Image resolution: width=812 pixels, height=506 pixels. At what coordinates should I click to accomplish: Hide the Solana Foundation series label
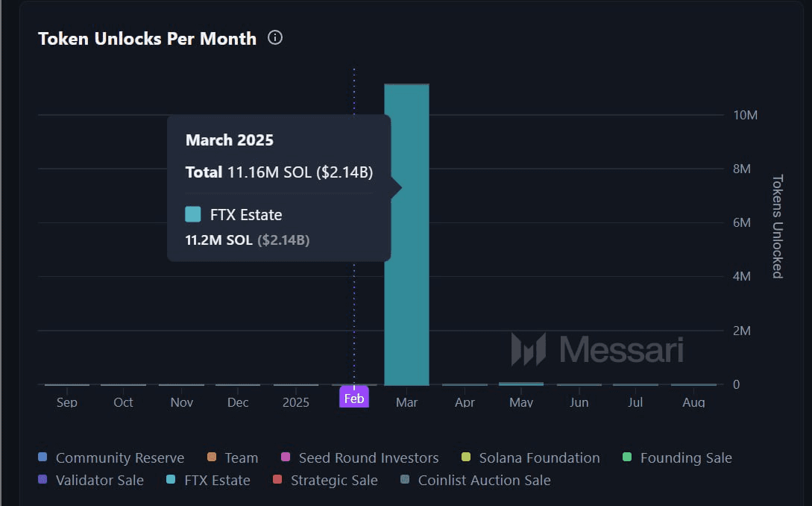pyautogui.click(x=540, y=457)
